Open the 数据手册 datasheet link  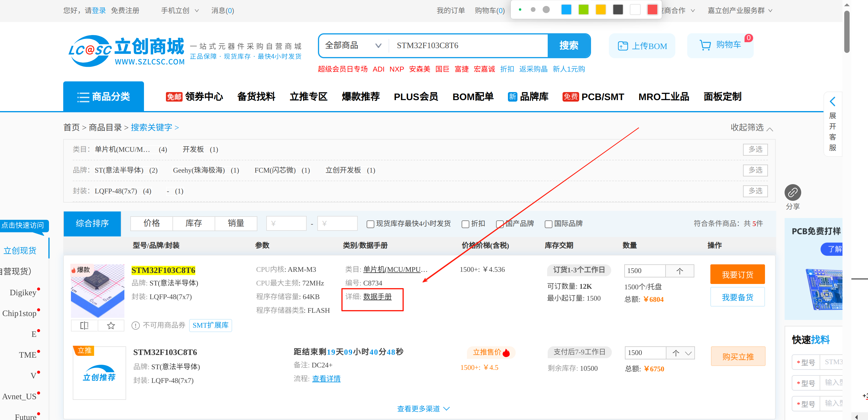[377, 297]
